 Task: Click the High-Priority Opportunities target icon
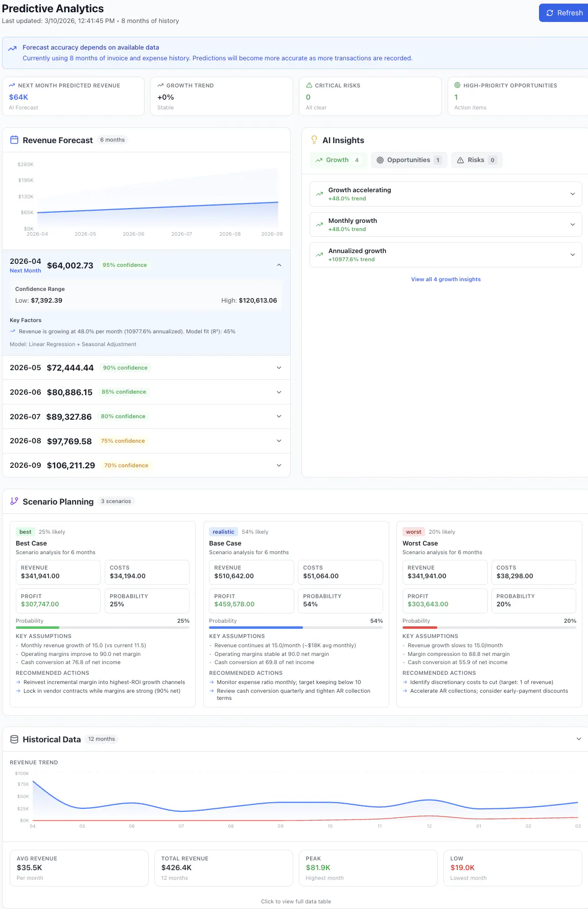458,85
